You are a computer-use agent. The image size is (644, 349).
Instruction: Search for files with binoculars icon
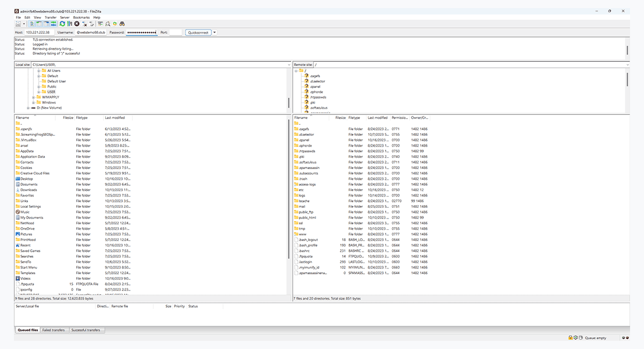[x=122, y=24]
